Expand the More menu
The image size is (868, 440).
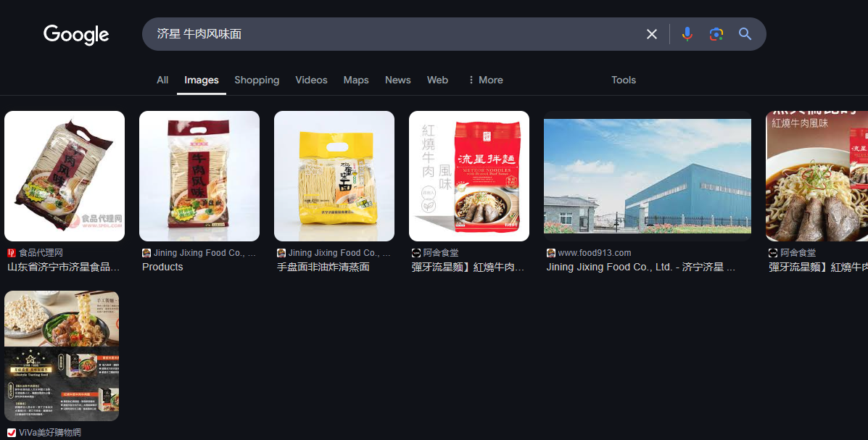pyautogui.click(x=485, y=80)
